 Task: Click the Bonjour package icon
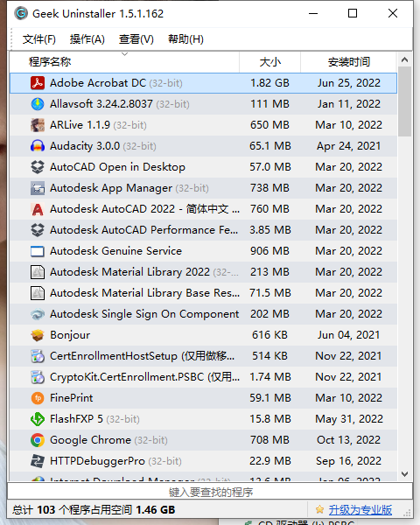38,335
